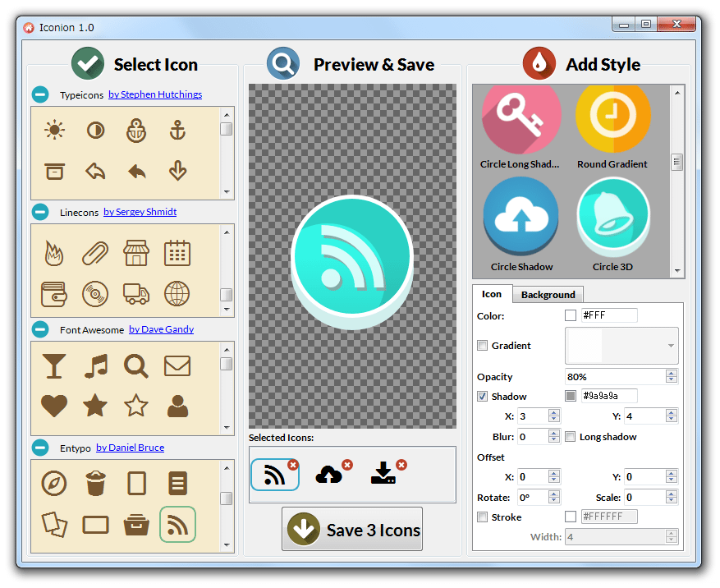Enable the Long shadow checkbox

tap(570, 436)
